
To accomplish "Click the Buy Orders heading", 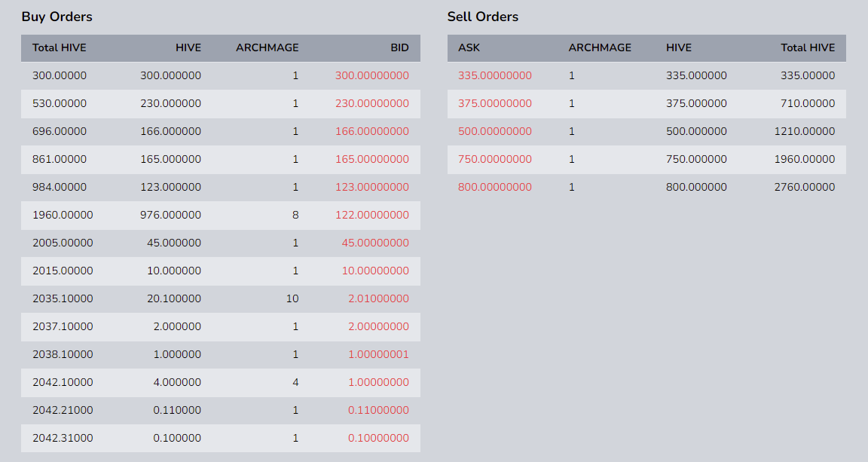I will (x=57, y=17).
